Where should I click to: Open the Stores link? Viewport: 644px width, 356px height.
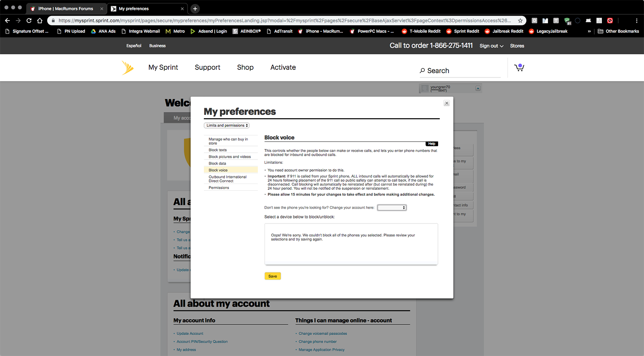517,46
